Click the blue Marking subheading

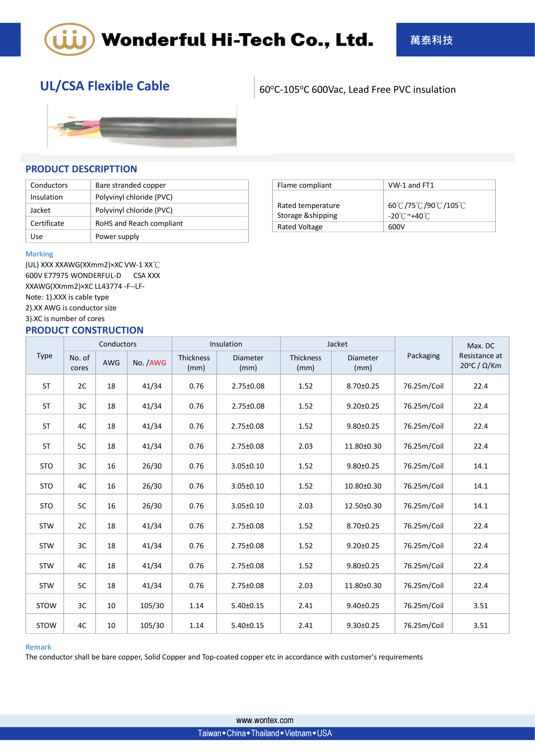click(39, 254)
